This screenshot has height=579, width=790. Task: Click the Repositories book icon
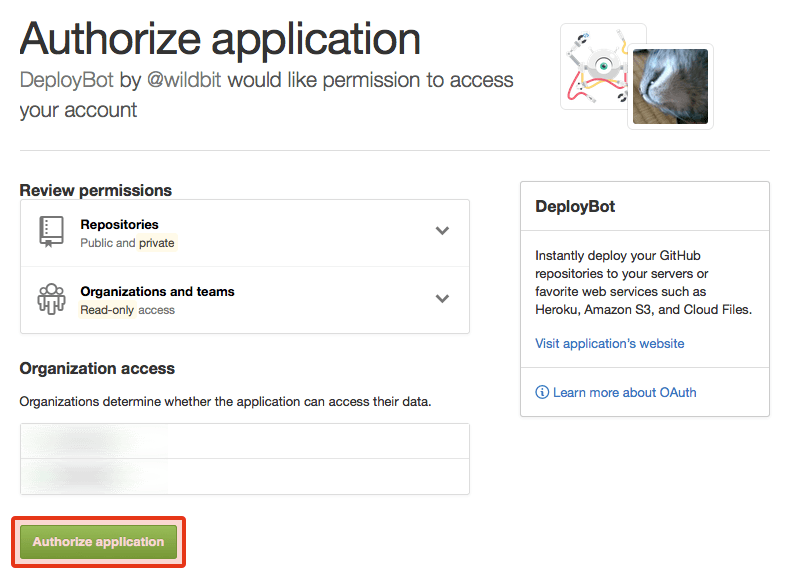pyautogui.click(x=51, y=231)
